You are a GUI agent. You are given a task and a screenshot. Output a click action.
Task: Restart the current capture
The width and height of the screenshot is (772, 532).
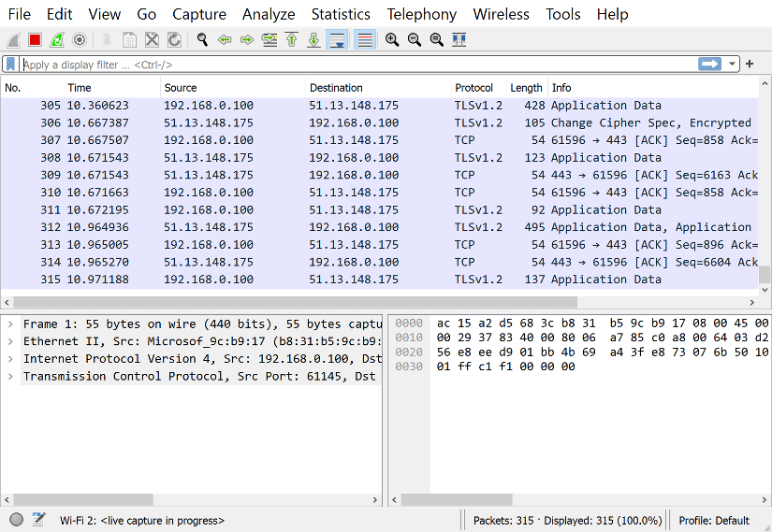(57, 40)
